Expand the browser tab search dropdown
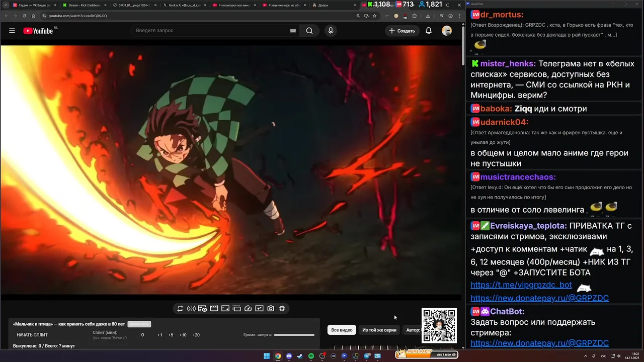This screenshot has width=644, height=362. 5,5
